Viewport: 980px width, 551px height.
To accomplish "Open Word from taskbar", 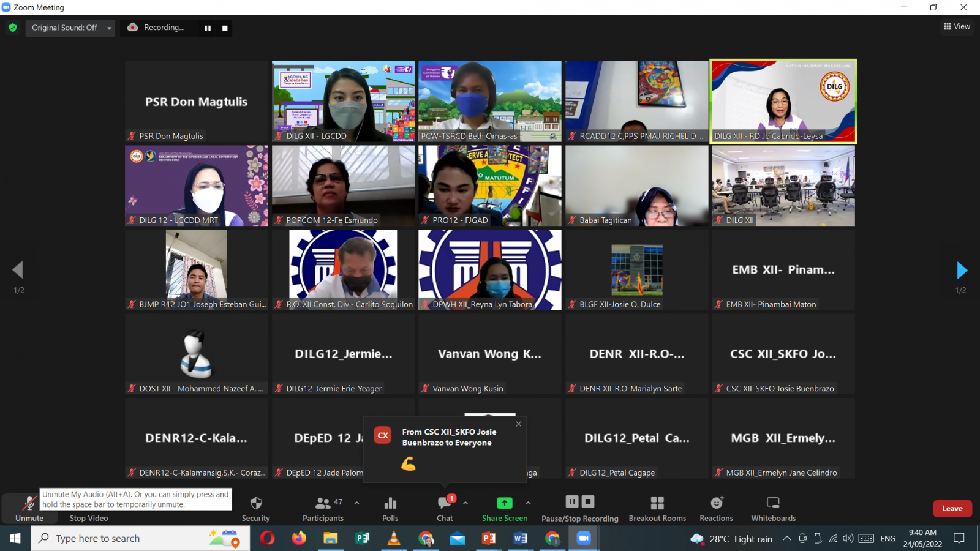I will (x=521, y=538).
